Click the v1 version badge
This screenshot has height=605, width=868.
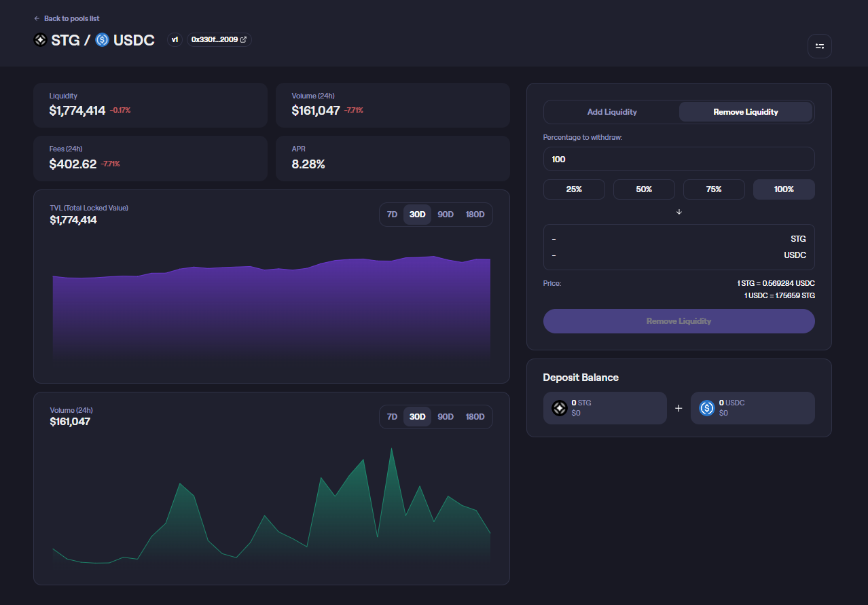[x=175, y=40]
